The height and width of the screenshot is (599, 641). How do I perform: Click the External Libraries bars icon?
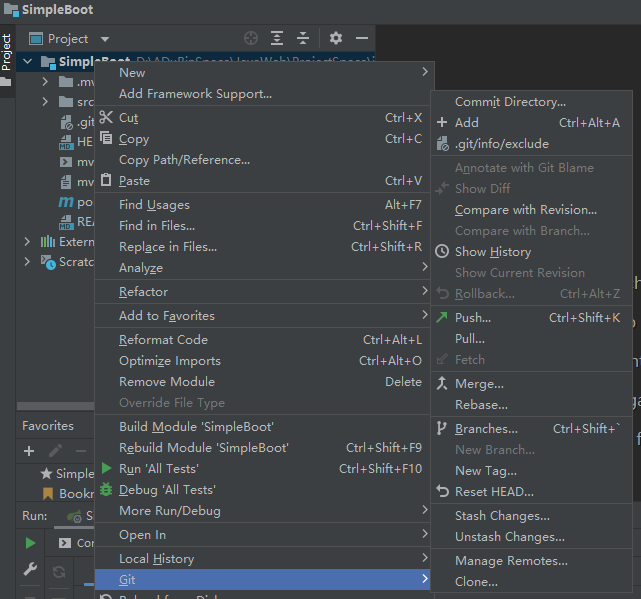coord(48,242)
